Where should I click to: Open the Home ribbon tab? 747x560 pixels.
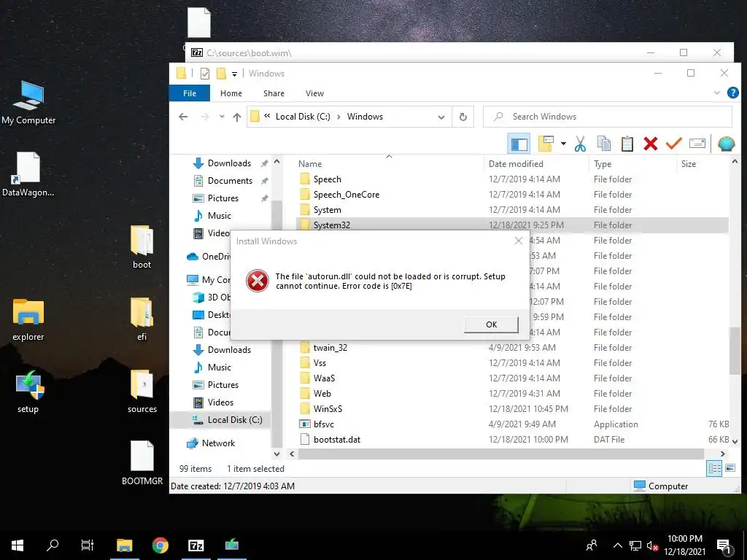click(x=231, y=93)
